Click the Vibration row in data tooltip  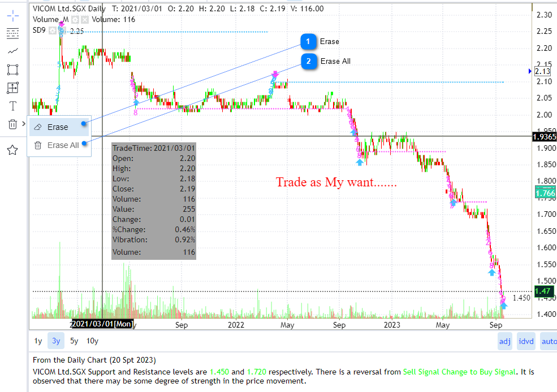point(154,240)
